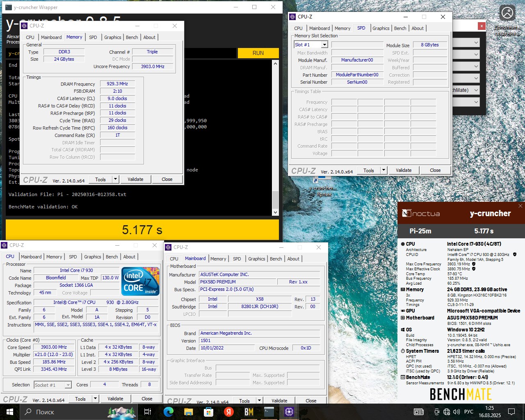Launch Microsoft Edge from the taskbar

coord(168,412)
